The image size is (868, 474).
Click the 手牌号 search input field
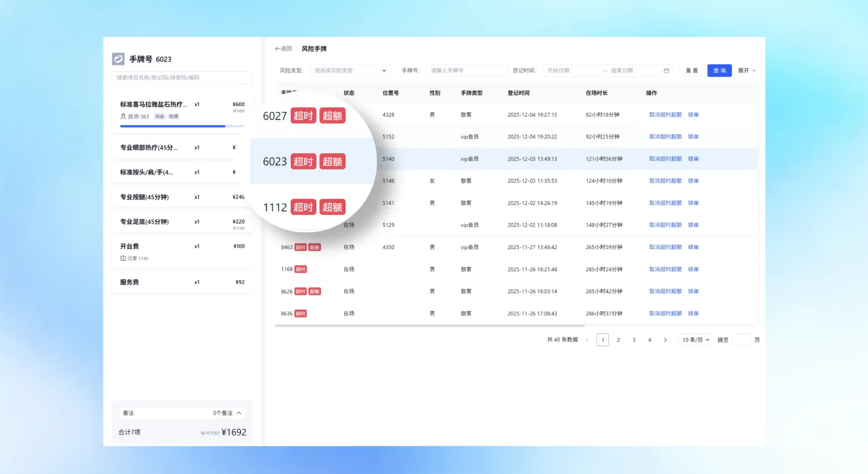466,70
